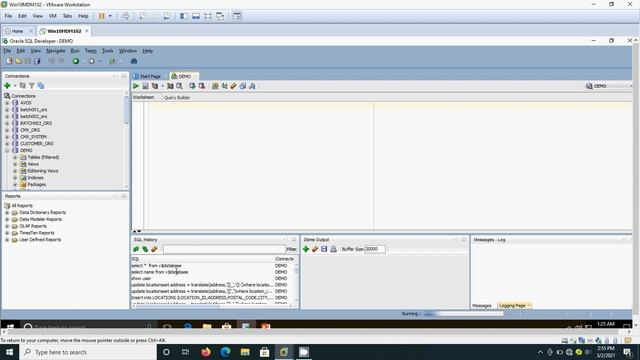Print Dbms Output using printer icon
The image size is (640, 360).
[333, 249]
